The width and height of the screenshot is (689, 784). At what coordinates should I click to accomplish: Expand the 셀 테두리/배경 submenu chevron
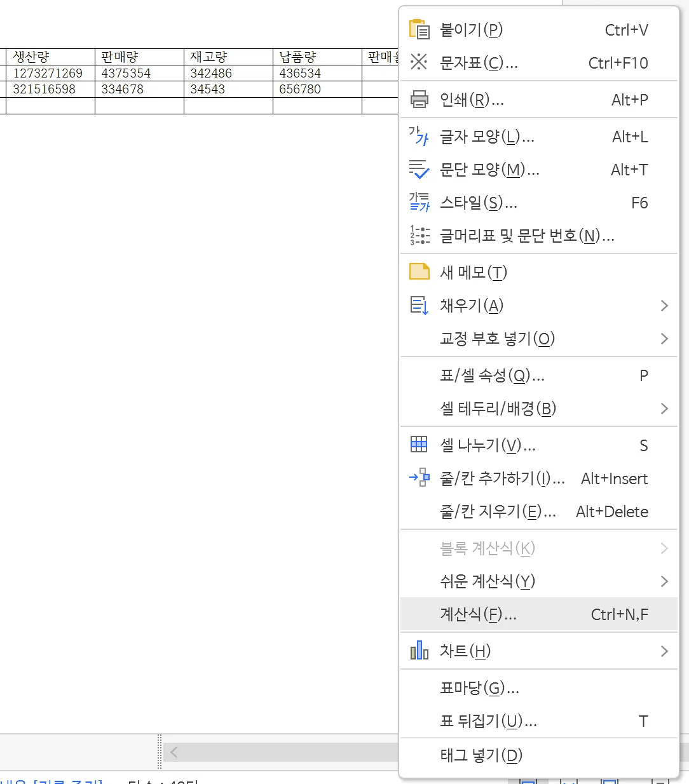[665, 409]
